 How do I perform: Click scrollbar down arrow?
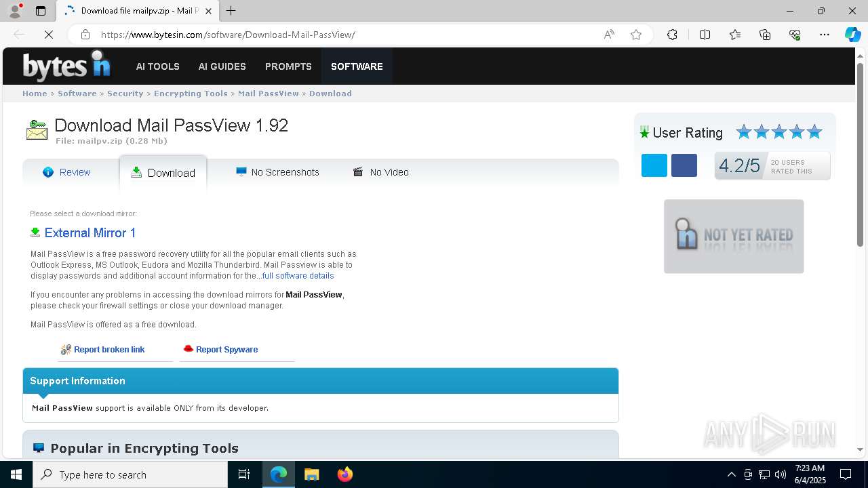coord(861,449)
